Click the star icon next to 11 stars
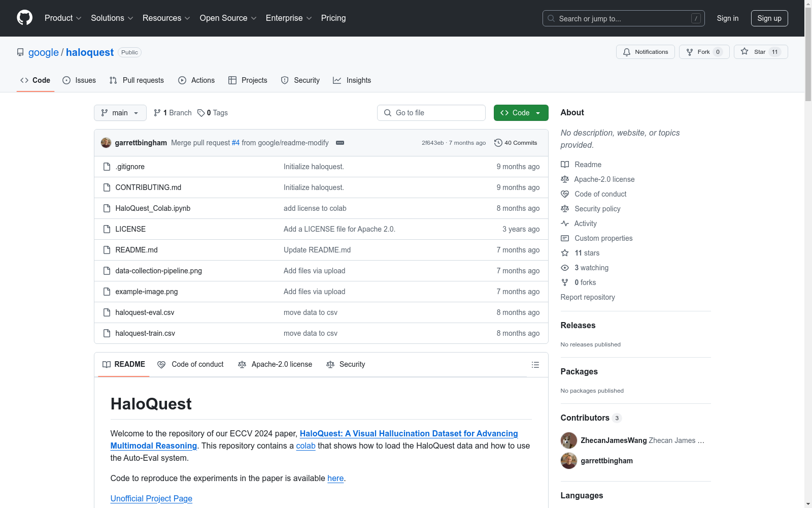This screenshot has width=812, height=508. pyautogui.click(x=565, y=253)
